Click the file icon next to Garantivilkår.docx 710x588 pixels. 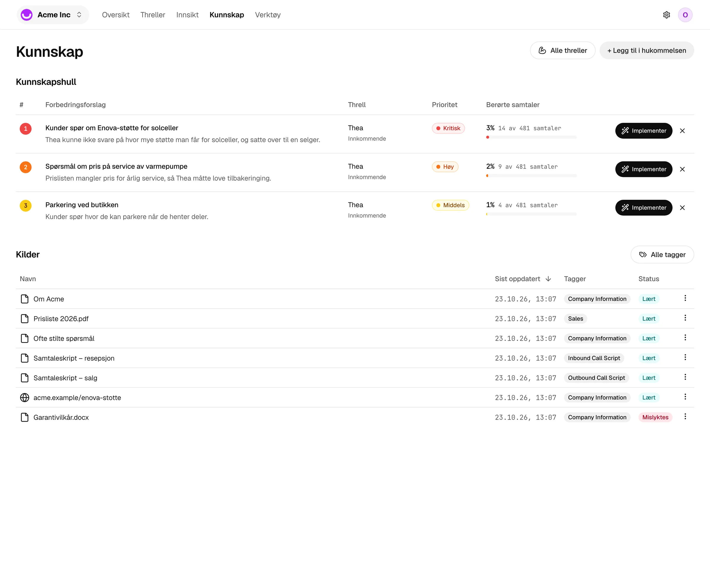25,418
